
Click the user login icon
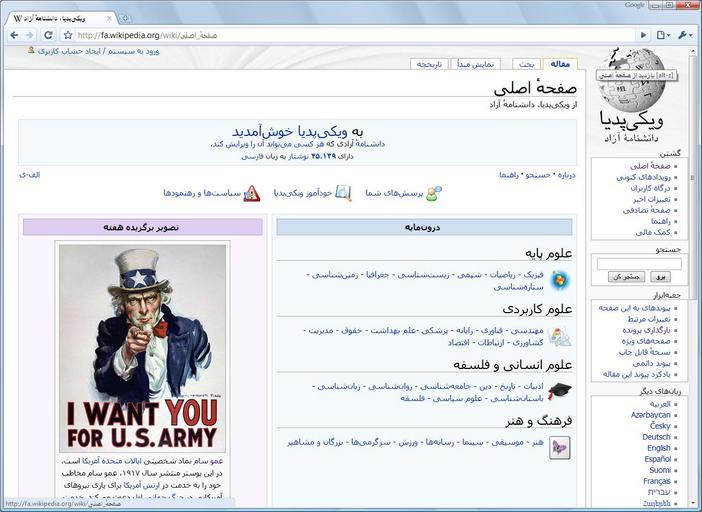pyautogui.click(x=31, y=50)
